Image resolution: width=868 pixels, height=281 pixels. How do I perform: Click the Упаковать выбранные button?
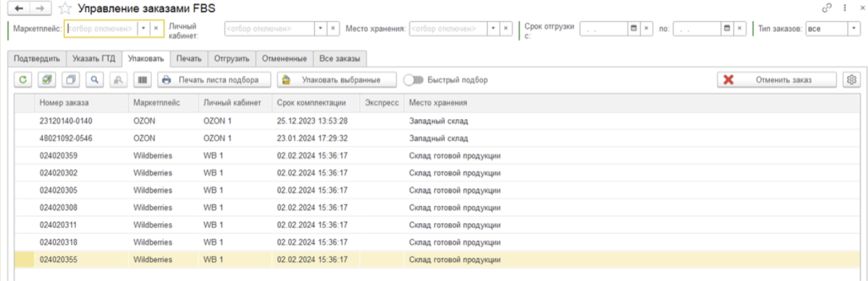pyautogui.click(x=335, y=80)
